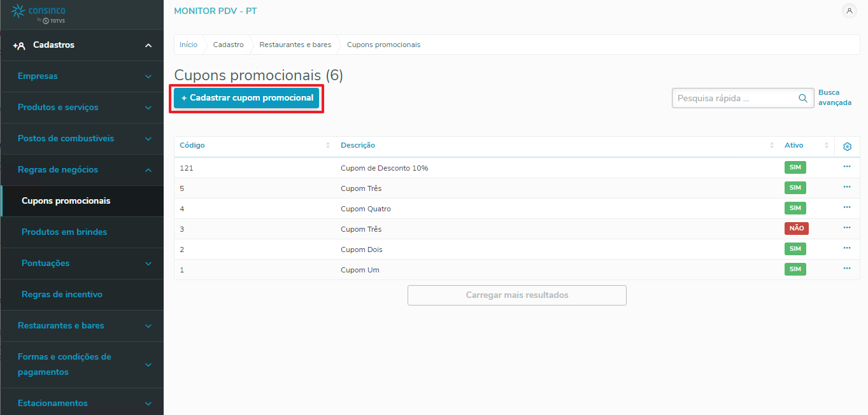The width and height of the screenshot is (868, 415).
Task: Click Restaurantes e bares breadcrumb
Action: pos(295,45)
